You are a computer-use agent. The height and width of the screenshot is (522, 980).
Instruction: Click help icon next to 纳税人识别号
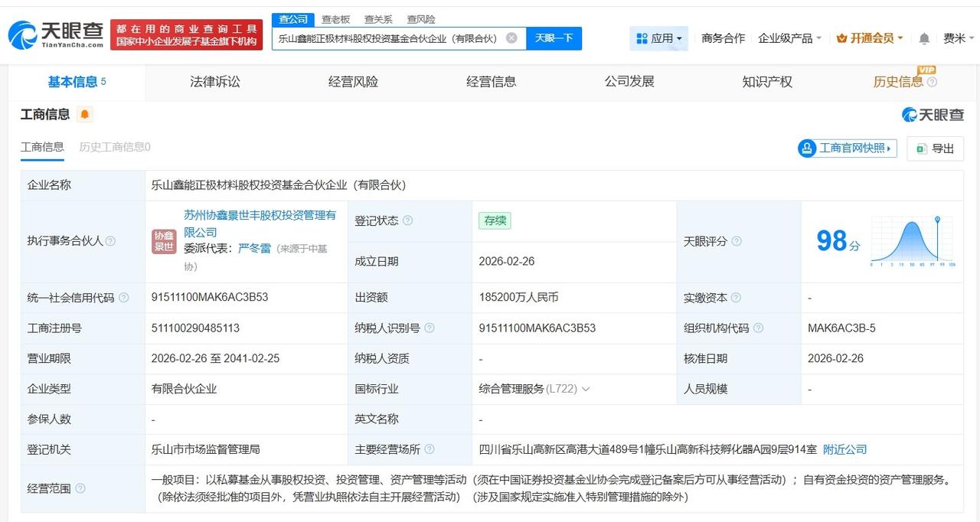429,328
